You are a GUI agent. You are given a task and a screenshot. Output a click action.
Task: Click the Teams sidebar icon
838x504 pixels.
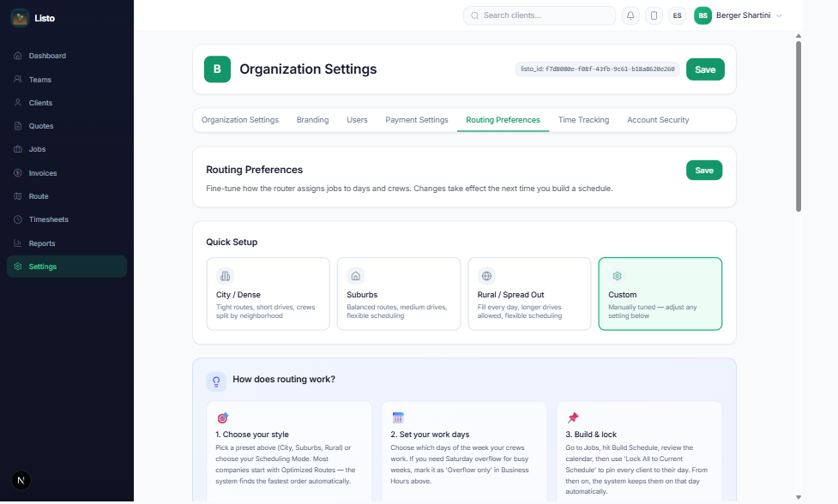point(18,79)
